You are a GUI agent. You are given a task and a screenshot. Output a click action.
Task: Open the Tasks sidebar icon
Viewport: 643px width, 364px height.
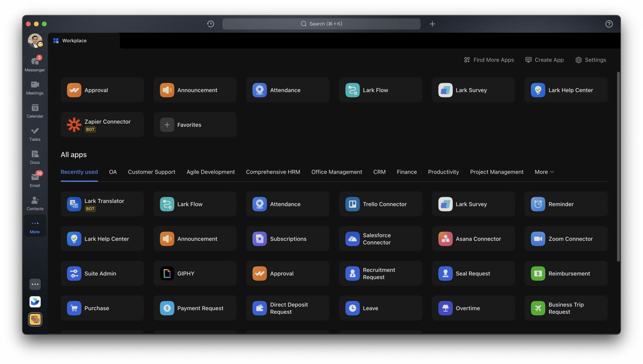pos(35,134)
